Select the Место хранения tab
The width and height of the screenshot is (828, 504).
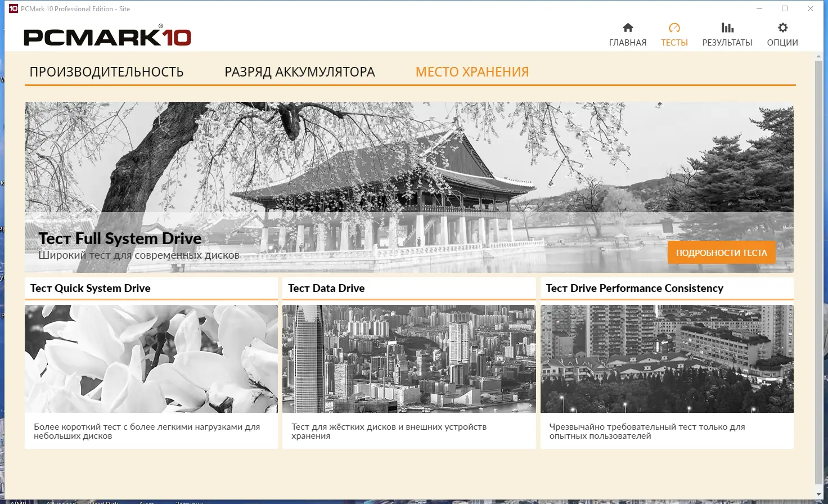(472, 72)
